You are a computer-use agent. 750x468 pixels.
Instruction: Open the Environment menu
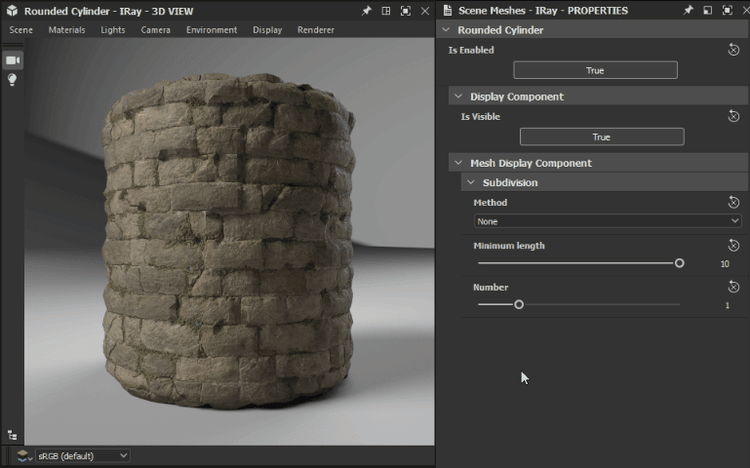tap(211, 30)
